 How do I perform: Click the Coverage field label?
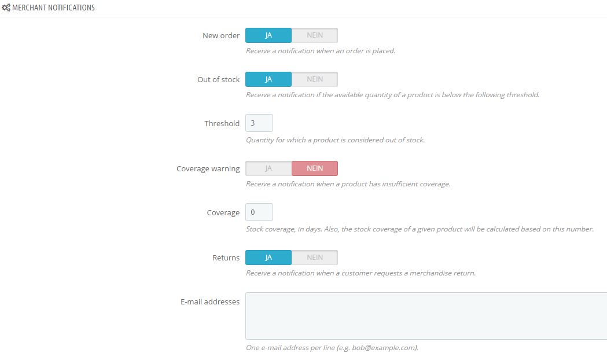pyautogui.click(x=223, y=213)
